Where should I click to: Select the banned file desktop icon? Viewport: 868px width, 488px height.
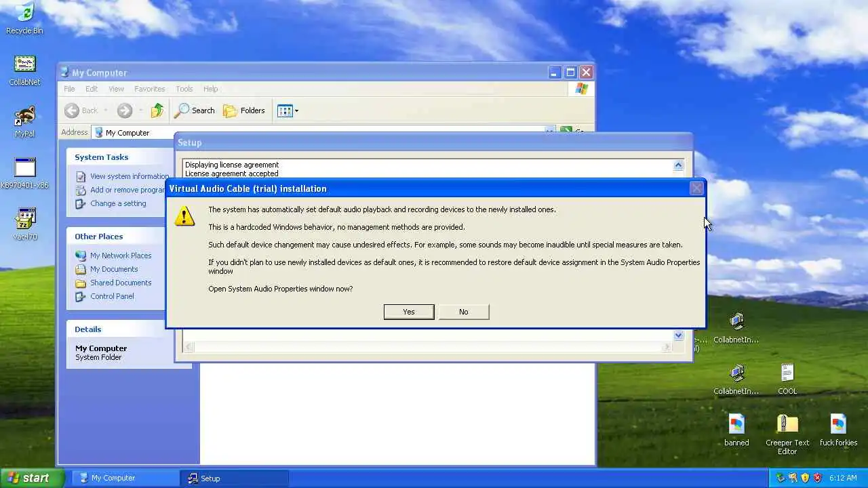(x=736, y=430)
